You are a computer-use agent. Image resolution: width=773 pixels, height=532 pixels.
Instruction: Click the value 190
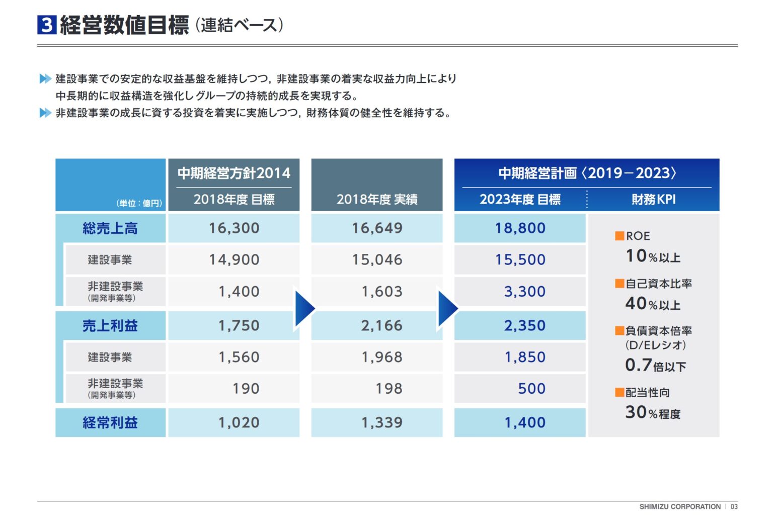pos(246,389)
